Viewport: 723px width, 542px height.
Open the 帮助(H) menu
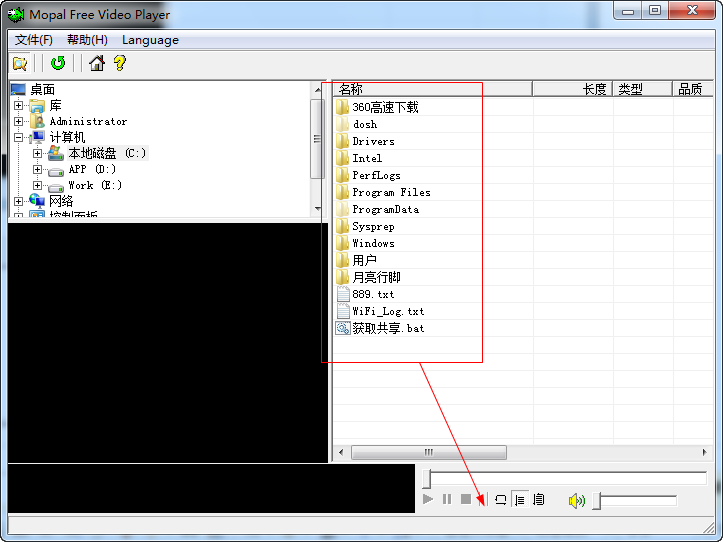point(87,40)
